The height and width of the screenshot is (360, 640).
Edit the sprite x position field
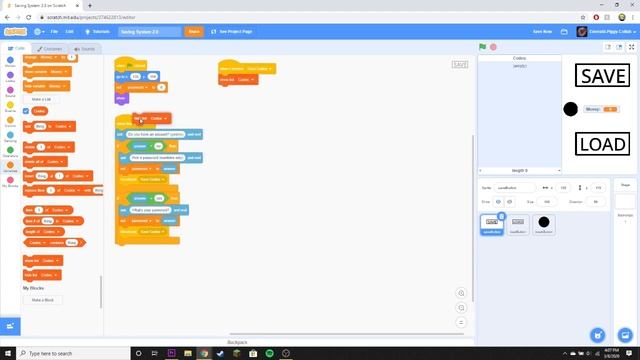(x=563, y=188)
